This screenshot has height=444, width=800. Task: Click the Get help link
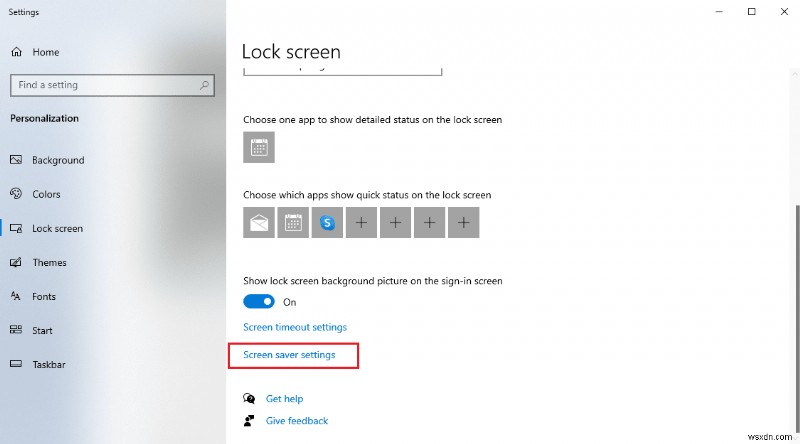click(x=284, y=399)
